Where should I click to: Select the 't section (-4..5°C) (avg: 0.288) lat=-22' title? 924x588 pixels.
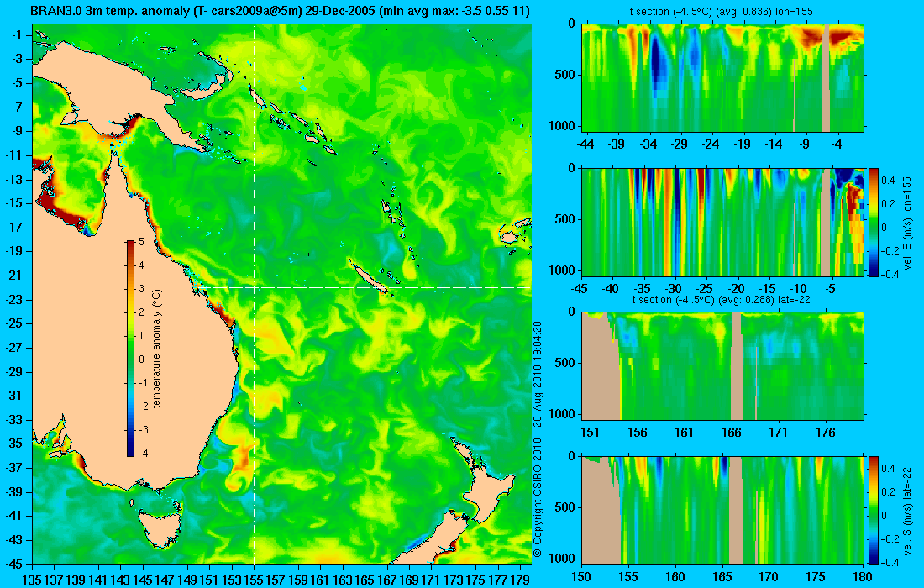(722, 299)
